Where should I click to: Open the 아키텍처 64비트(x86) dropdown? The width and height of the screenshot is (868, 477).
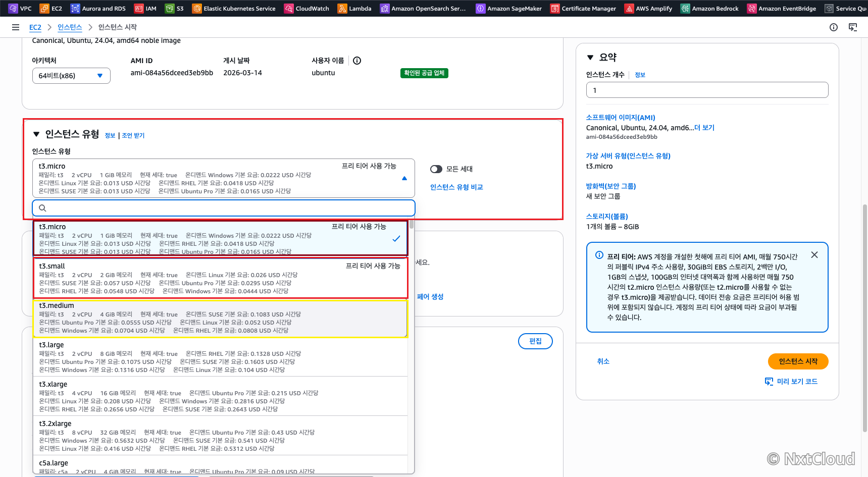[71, 76]
